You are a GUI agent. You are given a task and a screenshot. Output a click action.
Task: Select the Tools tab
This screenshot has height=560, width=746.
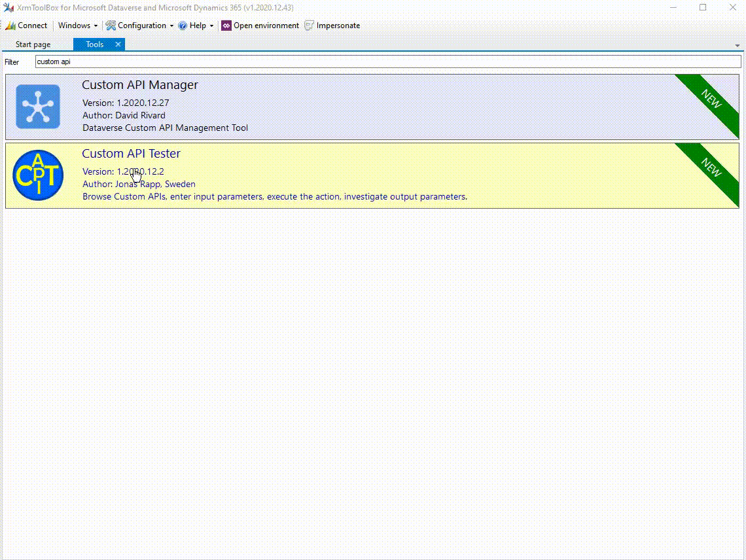click(95, 44)
